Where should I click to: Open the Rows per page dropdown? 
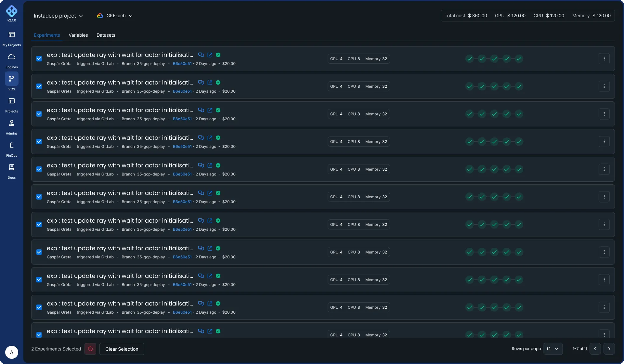(x=552, y=349)
